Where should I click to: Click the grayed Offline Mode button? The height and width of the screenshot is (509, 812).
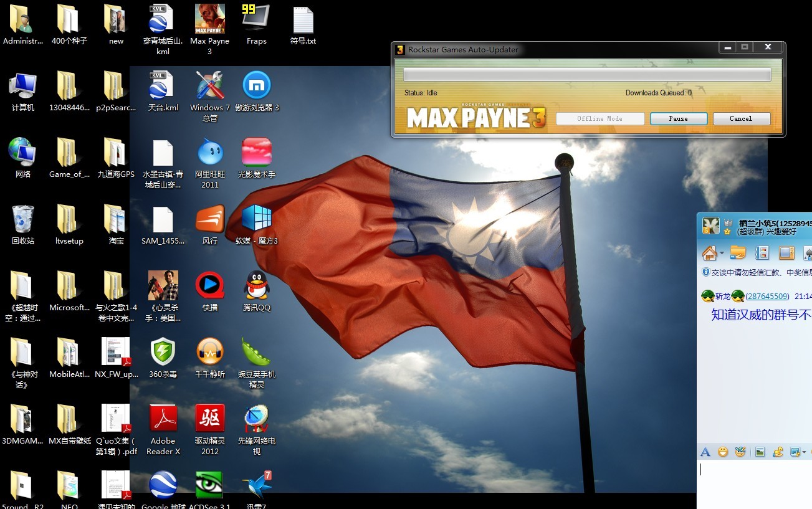[x=599, y=118]
